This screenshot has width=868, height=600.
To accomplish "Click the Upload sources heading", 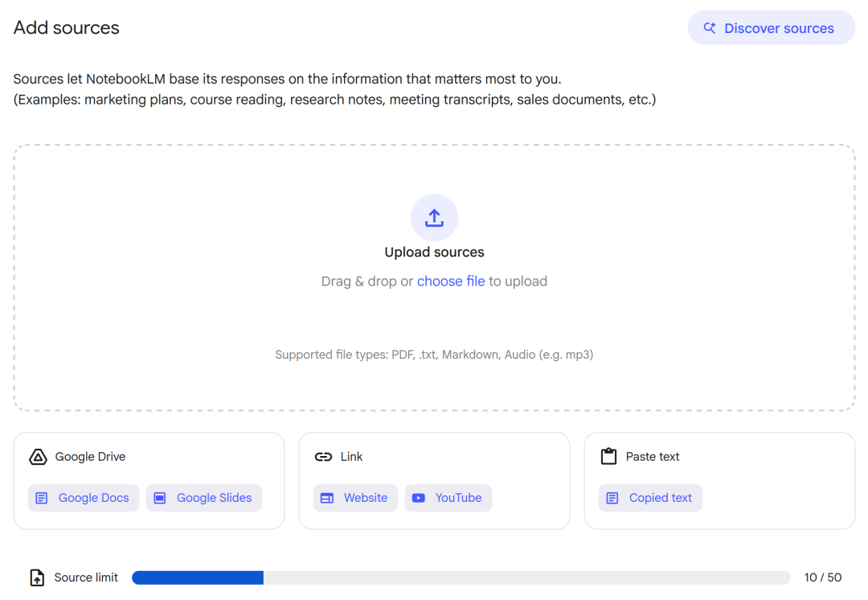I will [434, 252].
